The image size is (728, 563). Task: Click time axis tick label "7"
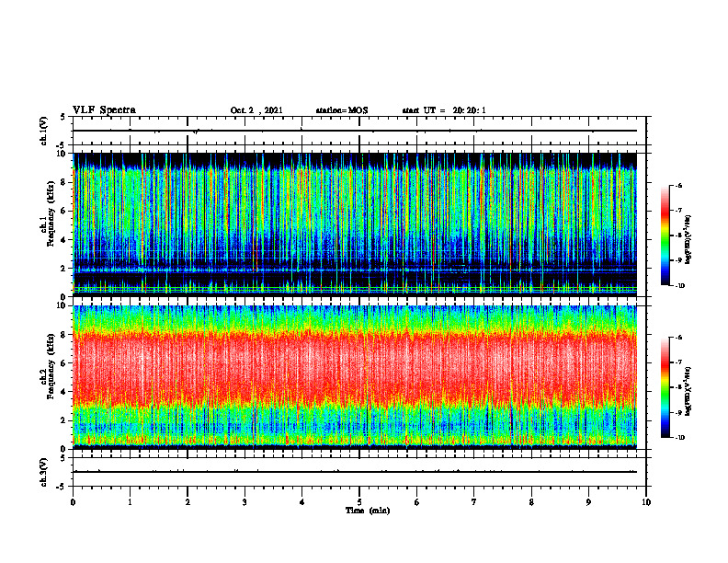[x=474, y=502]
